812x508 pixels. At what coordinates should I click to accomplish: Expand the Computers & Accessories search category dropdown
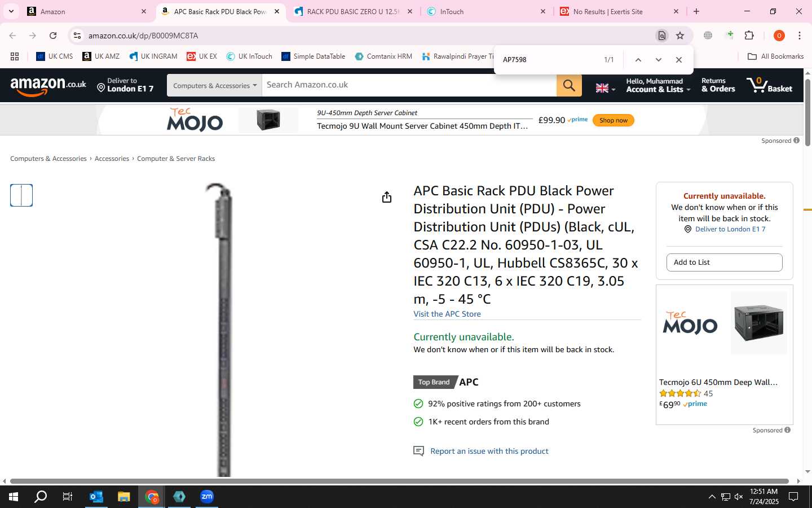click(214, 85)
